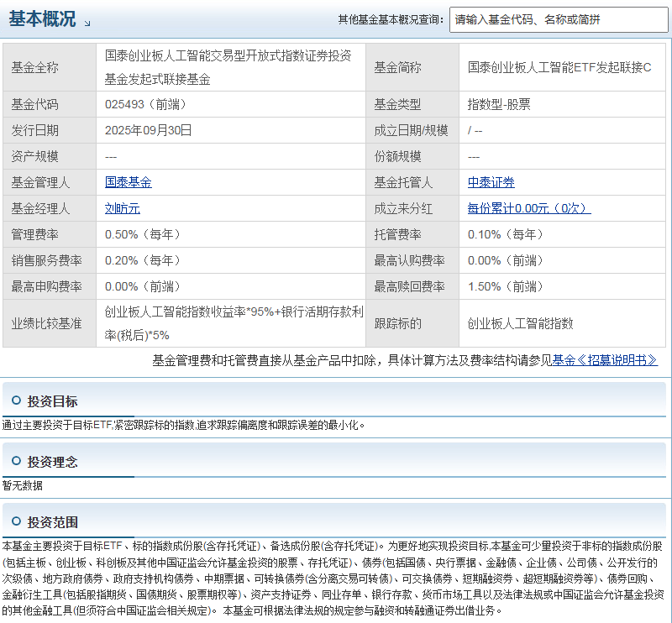Click the 基本概况 section title
Image resolution: width=672 pixels, height=623 pixels.
[42, 19]
